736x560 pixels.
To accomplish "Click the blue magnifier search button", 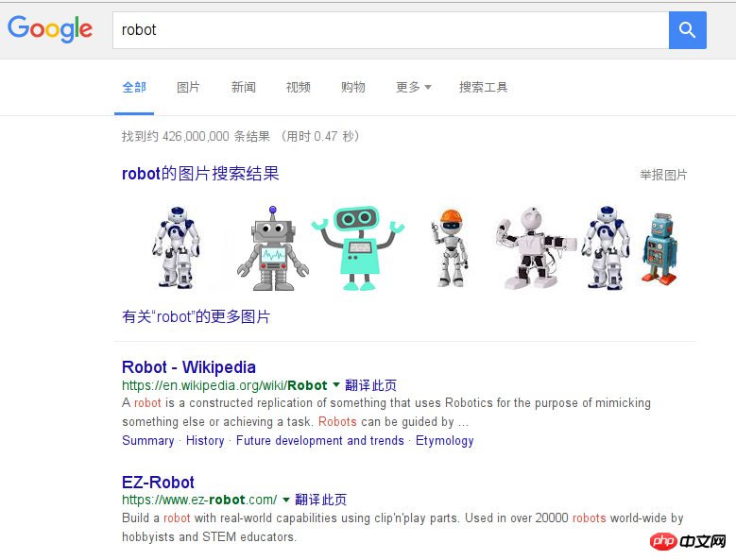I will pyautogui.click(x=687, y=30).
